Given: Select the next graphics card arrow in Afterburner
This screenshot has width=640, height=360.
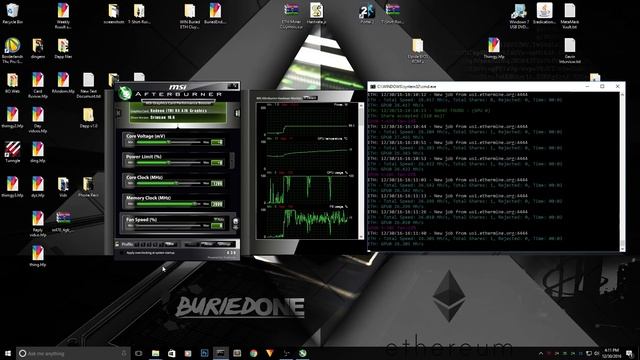Looking at the screenshot, I should tap(237, 113).
